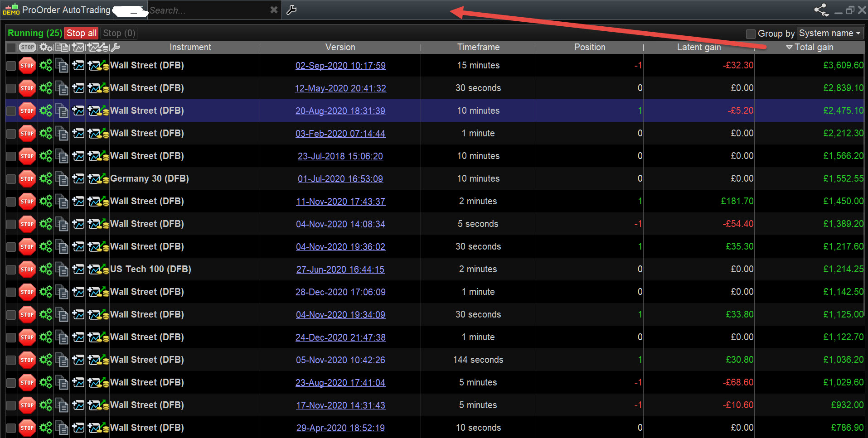Tick checkbox for 04-Nov-2020 19:36:02 row
Screen dimensions: 868x438
11,247
